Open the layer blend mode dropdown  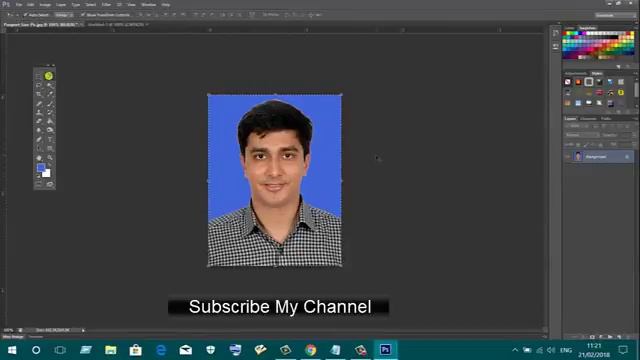582,135
